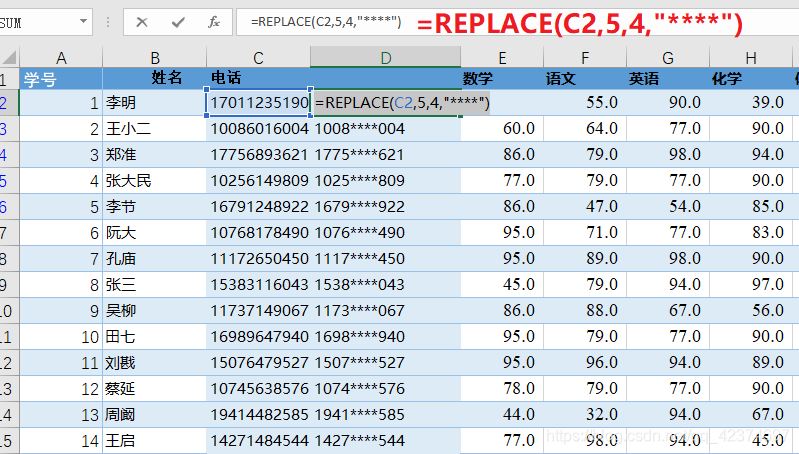Select row 3 header
The width and height of the screenshot is (799, 454).
click(9, 129)
